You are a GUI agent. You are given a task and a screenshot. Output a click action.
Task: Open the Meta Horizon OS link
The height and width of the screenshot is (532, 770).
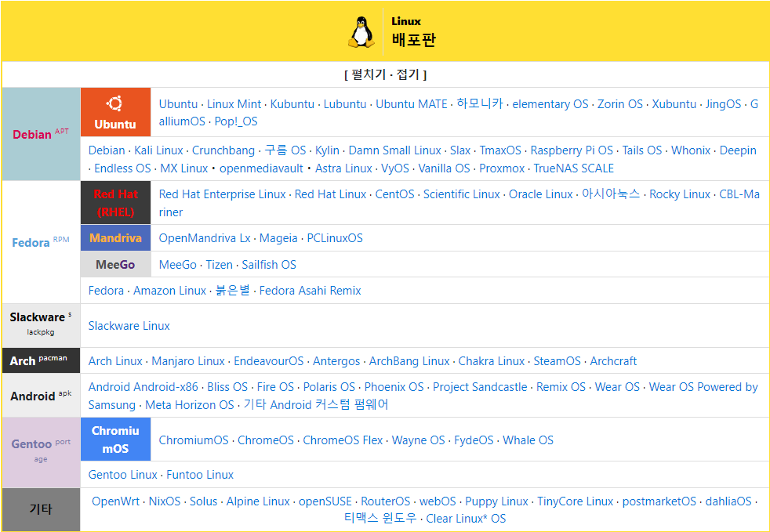coord(190,405)
